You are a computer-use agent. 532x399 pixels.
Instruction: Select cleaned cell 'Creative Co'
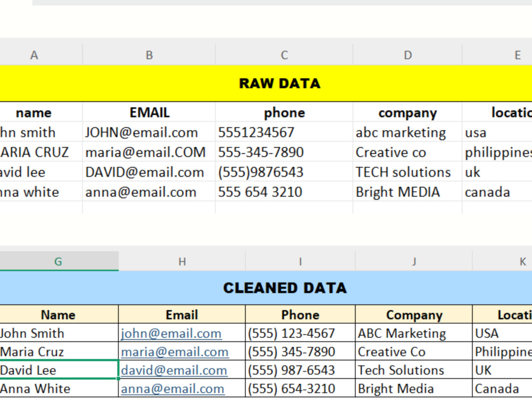[x=414, y=352]
